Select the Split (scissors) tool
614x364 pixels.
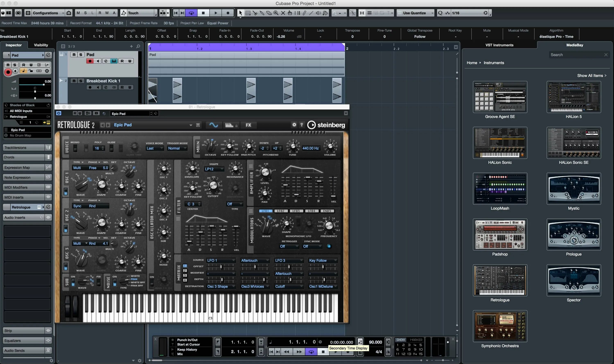[255, 13]
